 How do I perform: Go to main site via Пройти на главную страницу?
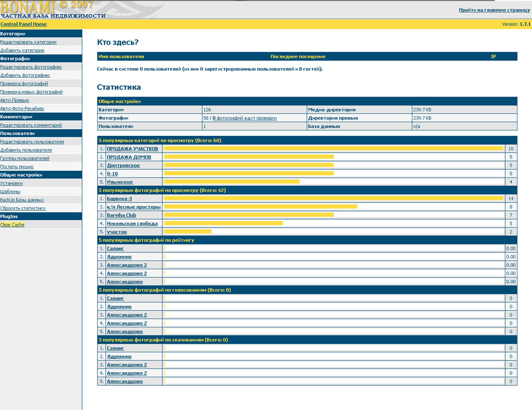click(494, 10)
